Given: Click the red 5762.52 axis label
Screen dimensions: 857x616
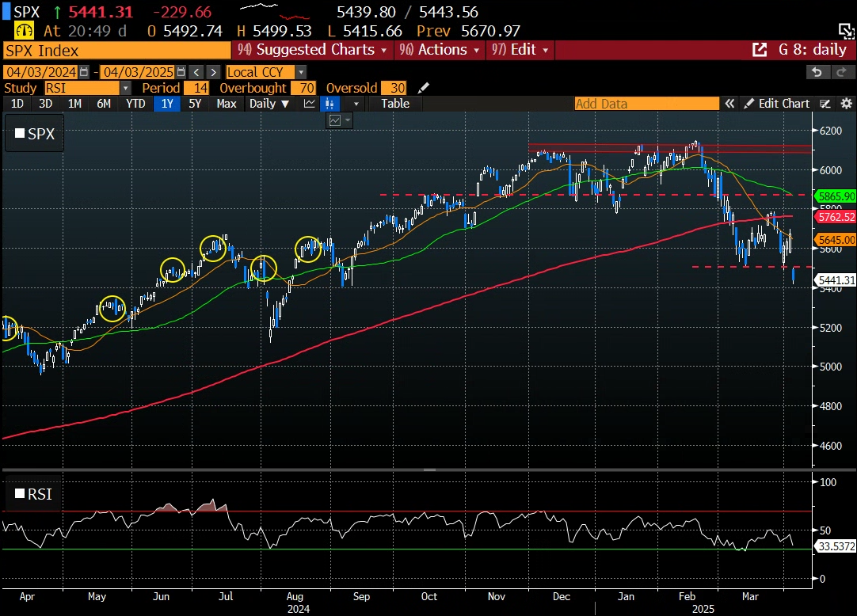Looking at the screenshot, I should point(836,217).
